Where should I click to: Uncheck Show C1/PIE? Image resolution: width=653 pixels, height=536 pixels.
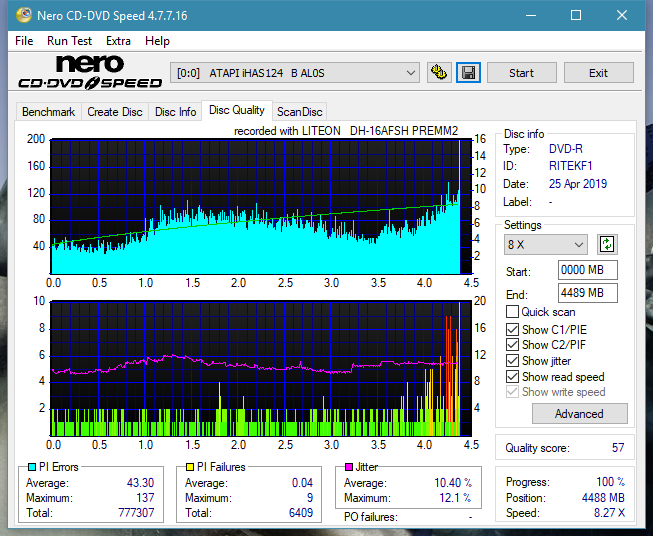(512, 329)
